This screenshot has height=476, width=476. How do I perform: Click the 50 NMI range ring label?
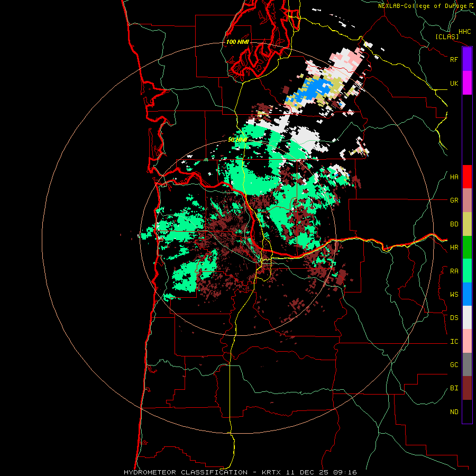pyautogui.click(x=237, y=140)
